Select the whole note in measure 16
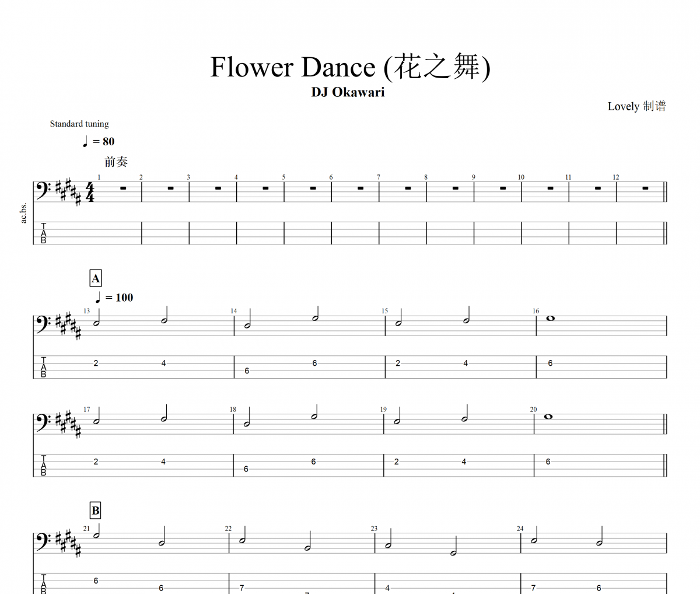 (x=549, y=319)
